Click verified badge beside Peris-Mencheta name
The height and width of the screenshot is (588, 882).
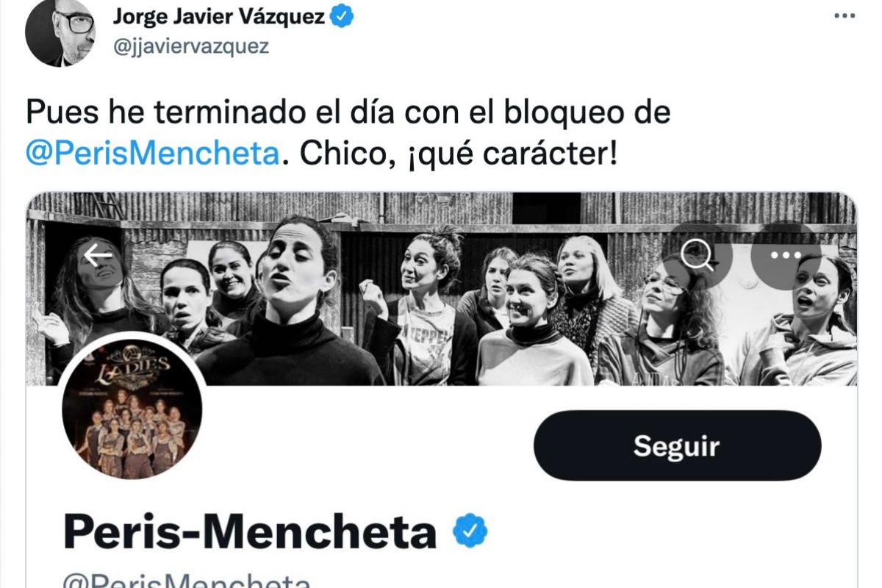click(470, 531)
